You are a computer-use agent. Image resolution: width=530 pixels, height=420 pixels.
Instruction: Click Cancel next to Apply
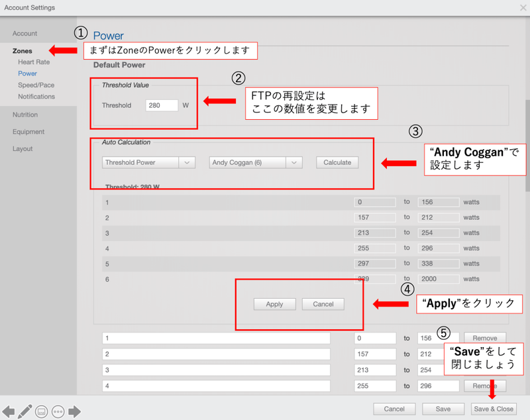coord(323,304)
